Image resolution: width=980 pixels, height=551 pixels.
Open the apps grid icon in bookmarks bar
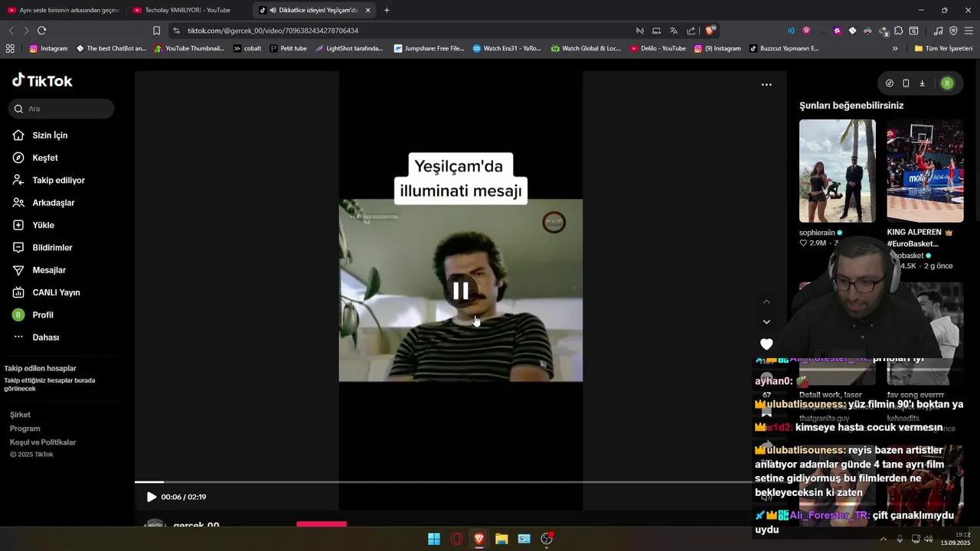tap(10, 48)
